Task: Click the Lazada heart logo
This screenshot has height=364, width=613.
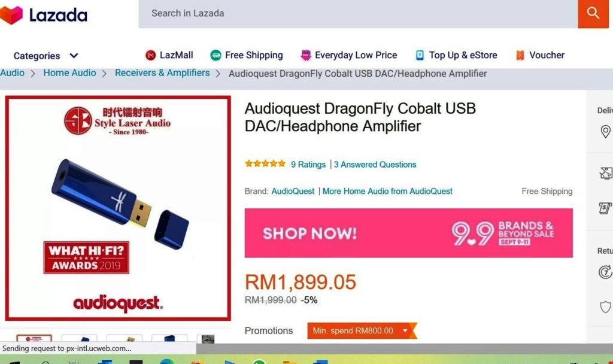Action: coord(12,15)
